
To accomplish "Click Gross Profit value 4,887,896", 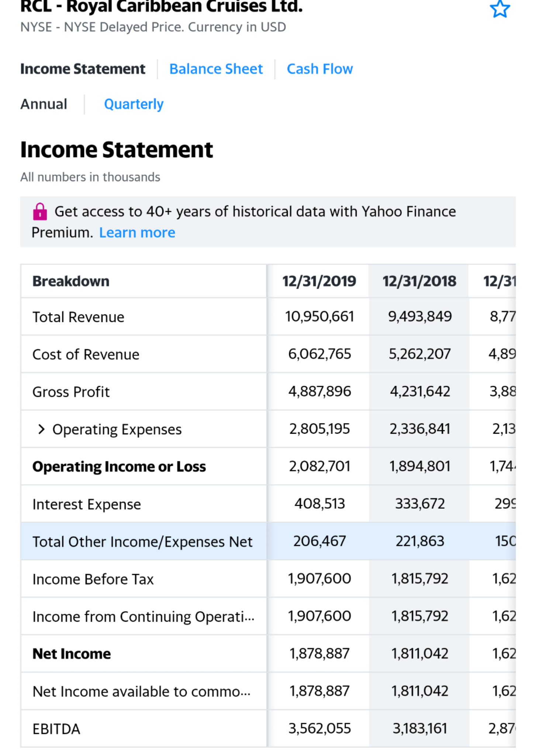I will pyautogui.click(x=319, y=391).
